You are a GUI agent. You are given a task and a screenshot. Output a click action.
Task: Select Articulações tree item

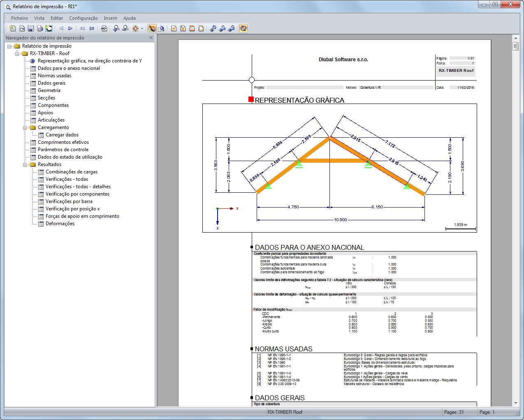[51, 120]
